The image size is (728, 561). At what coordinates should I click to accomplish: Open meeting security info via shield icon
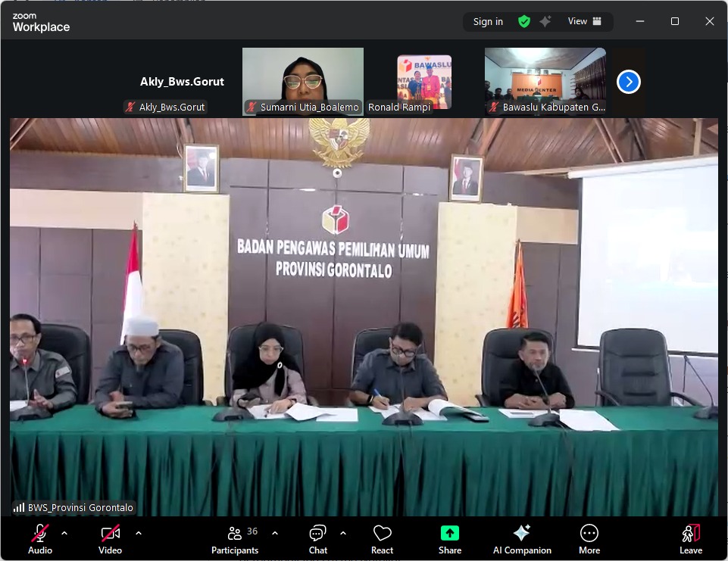[x=523, y=21]
